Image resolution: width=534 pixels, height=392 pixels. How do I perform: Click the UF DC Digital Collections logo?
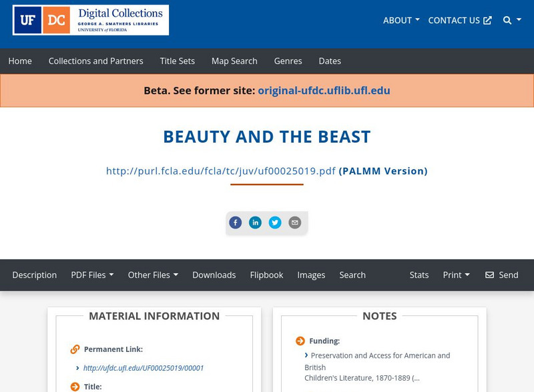(x=90, y=20)
